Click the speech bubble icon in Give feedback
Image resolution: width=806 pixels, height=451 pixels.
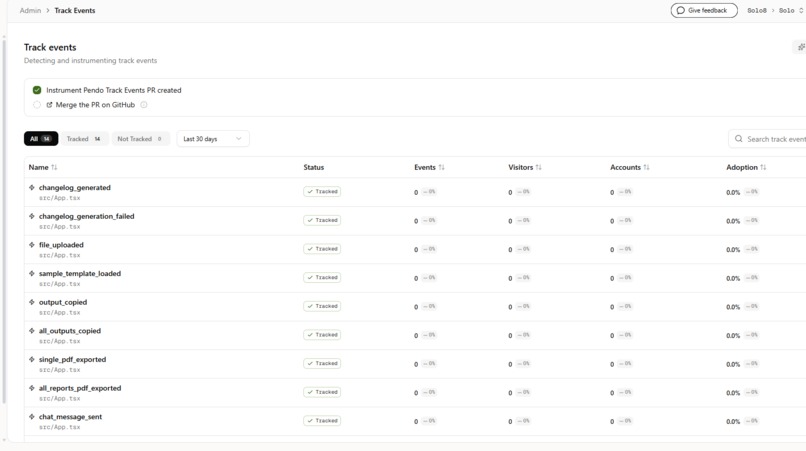pos(681,10)
